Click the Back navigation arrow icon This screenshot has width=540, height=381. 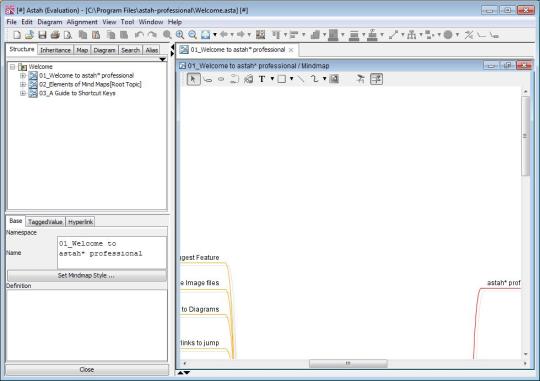(224, 34)
